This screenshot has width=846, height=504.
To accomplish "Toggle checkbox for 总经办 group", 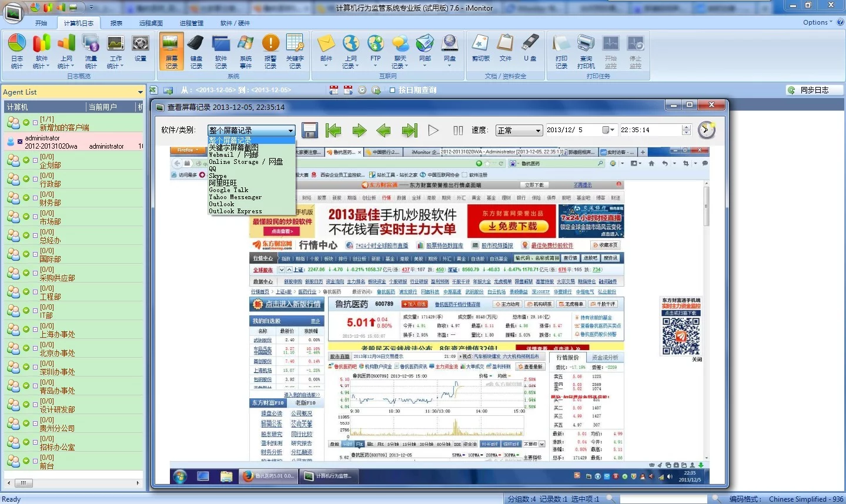I will tap(35, 236).
